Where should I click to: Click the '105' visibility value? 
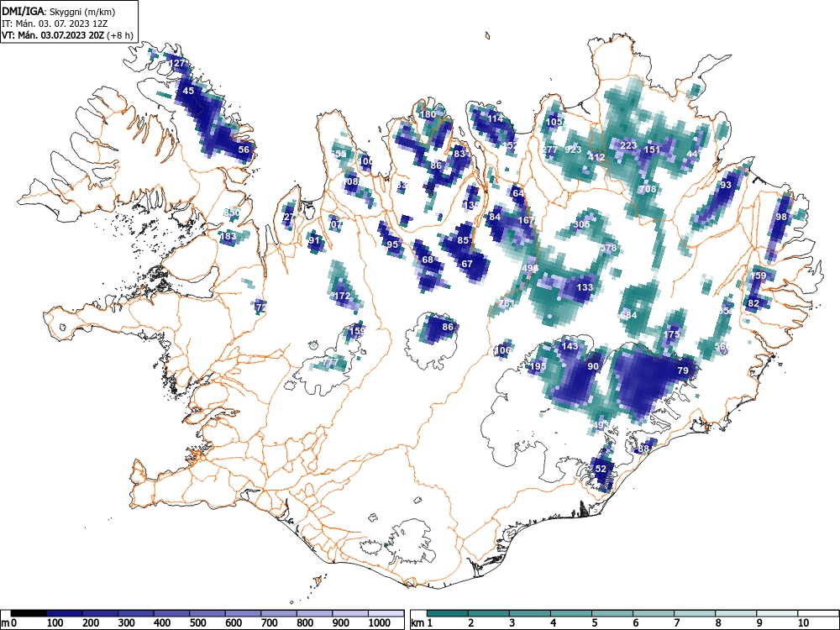554,122
